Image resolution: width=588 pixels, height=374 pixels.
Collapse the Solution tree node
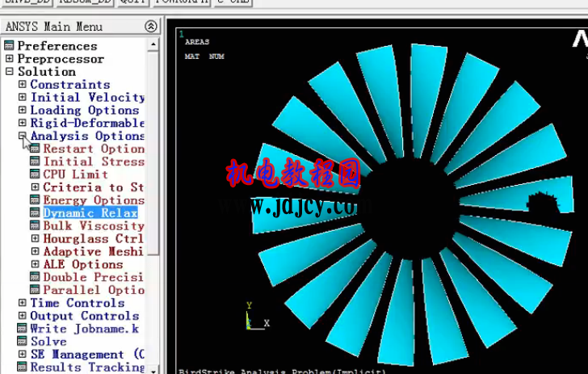pos(10,71)
